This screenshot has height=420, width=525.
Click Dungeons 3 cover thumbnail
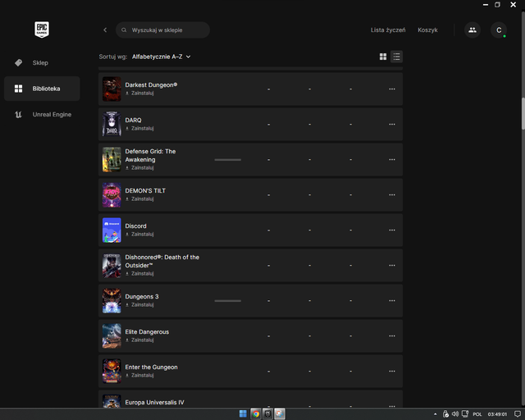click(112, 301)
